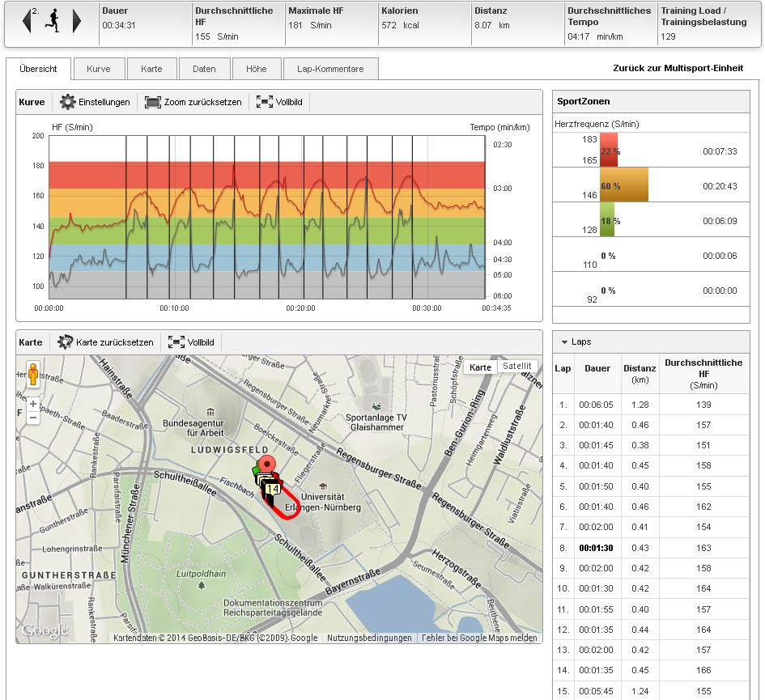Open the Höhe tab
The width and height of the screenshot is (765, 700).
(256, 69)
